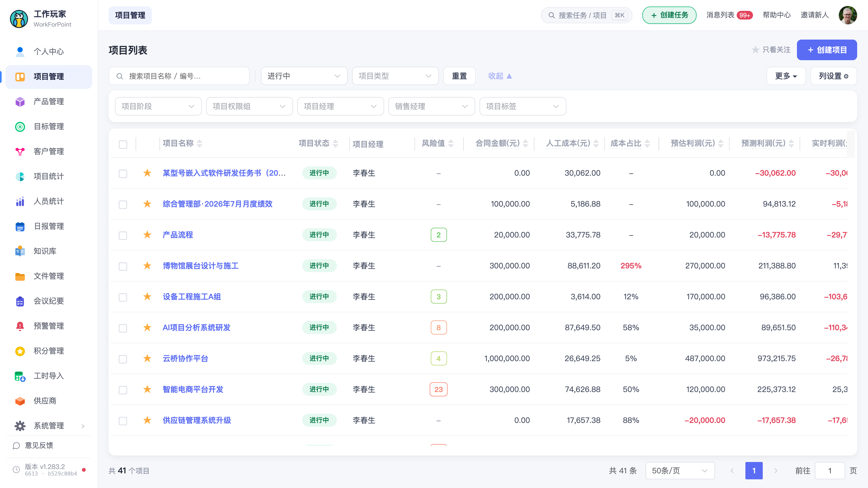Toggle 只看关注 star filter

tap(771, 50)
